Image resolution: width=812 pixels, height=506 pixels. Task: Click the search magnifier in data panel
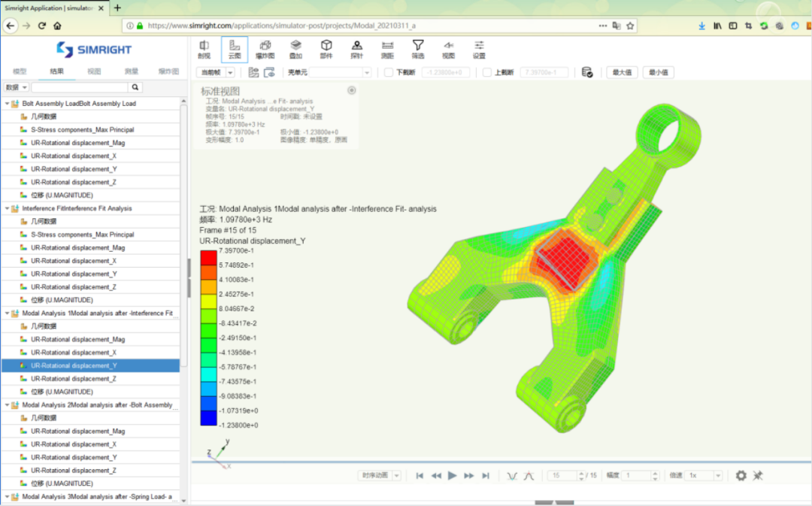135,87
